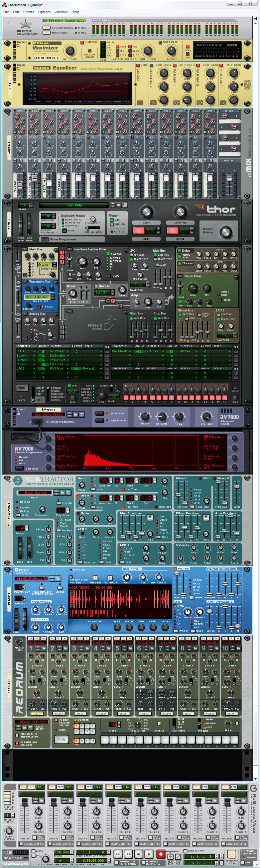
Task: Click the transport Fast Forward button
Action: [128, 853]
